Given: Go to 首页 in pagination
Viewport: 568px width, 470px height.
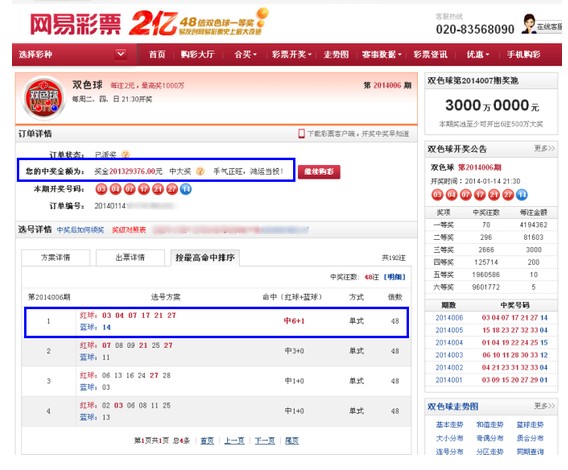Looking at the screenshot, I should (x=207, y=441).
